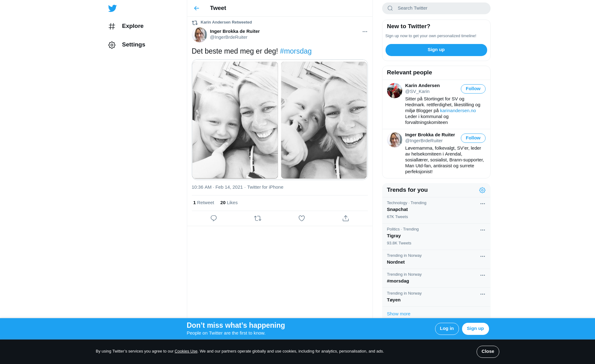Open Inger Brokka de Ruiter tweet avatar

tap(199, 34)
